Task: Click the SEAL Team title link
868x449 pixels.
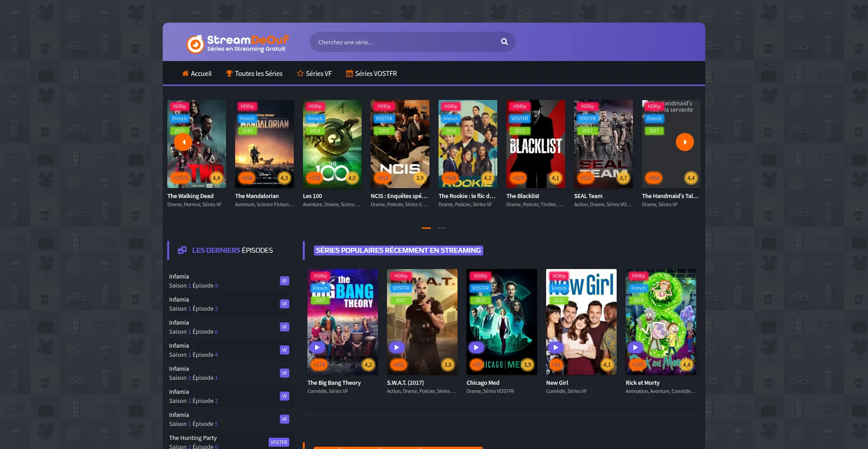Action: point(588,196)
